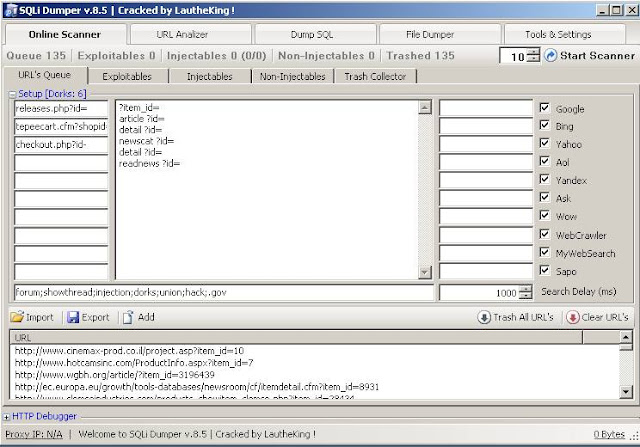Decrease the Search Delay value
The width and height of the screenshot is (640, 447).
[527, 296]
